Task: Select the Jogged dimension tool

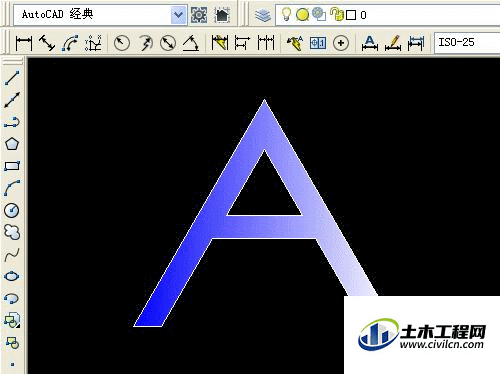Action: 145,43
